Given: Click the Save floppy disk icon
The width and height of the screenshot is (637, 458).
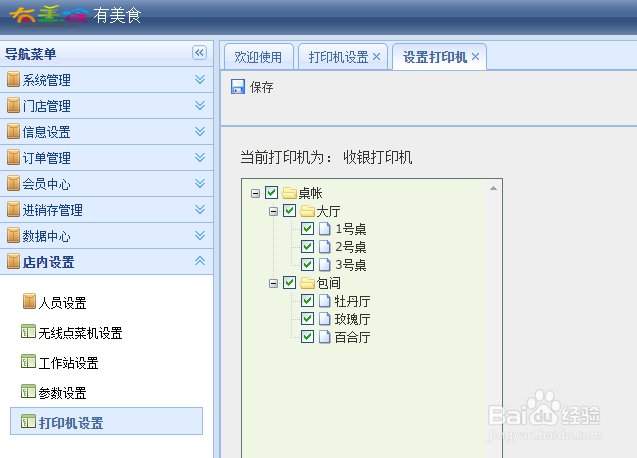Looking at the screenshot, I should point(238,87).
